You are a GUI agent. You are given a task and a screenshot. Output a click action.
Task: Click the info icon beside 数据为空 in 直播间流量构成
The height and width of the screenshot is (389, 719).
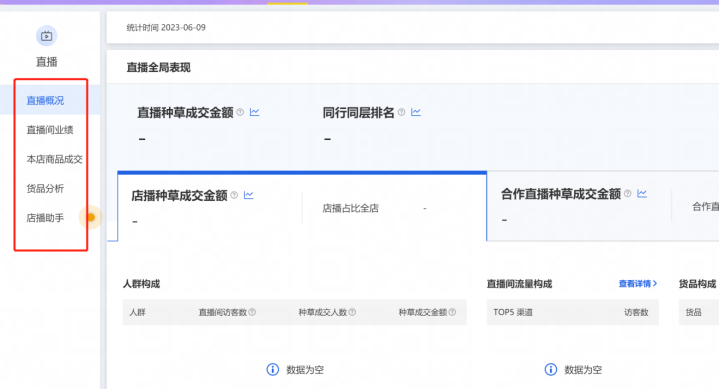pos(551,369)
